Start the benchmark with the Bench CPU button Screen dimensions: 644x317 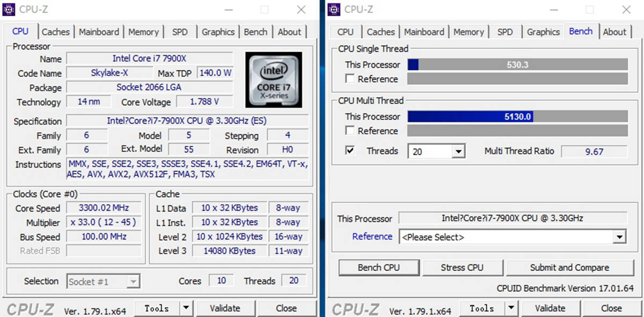click(x=380, y=268)
